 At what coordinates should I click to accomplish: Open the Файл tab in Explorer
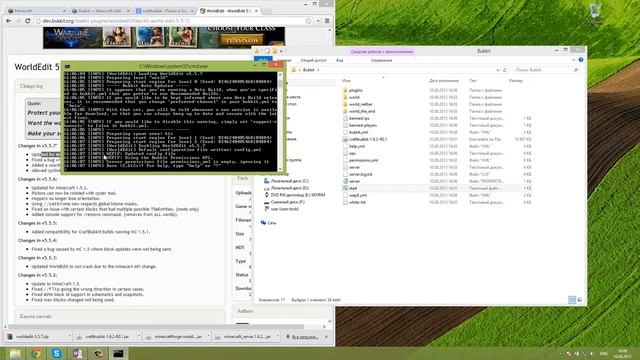[x=263, y=60]
